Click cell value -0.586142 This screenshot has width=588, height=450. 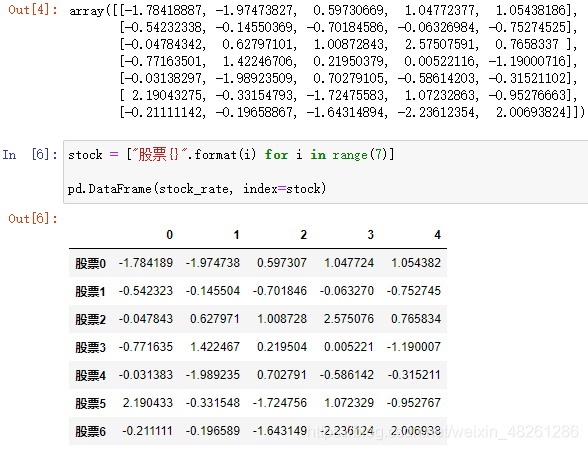tap(347, 375)
